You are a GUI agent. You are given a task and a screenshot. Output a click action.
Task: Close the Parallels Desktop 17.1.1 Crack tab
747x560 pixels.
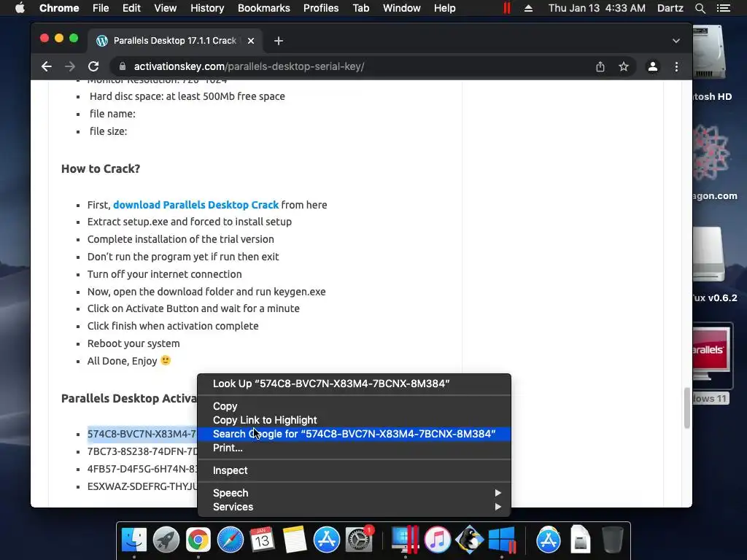[x=251, y=41]
